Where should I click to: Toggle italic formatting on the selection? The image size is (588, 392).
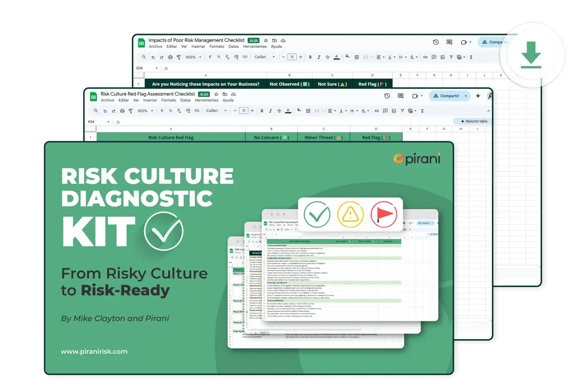pos(270,111)
